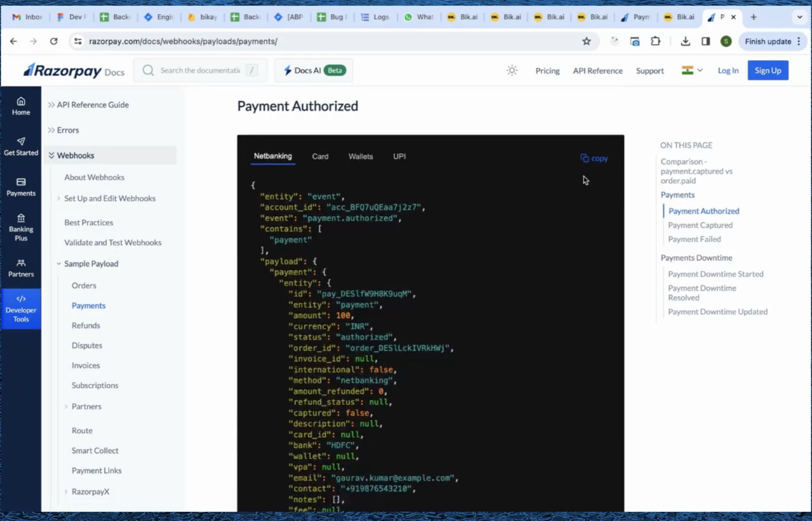Open Best Practices page
Screen dimensions: 812x521
tap(88, 222)
